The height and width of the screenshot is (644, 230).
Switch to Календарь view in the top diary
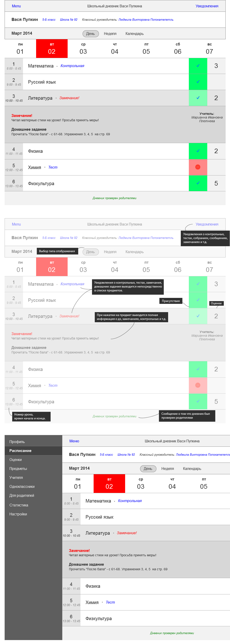(x=134, y=34)
